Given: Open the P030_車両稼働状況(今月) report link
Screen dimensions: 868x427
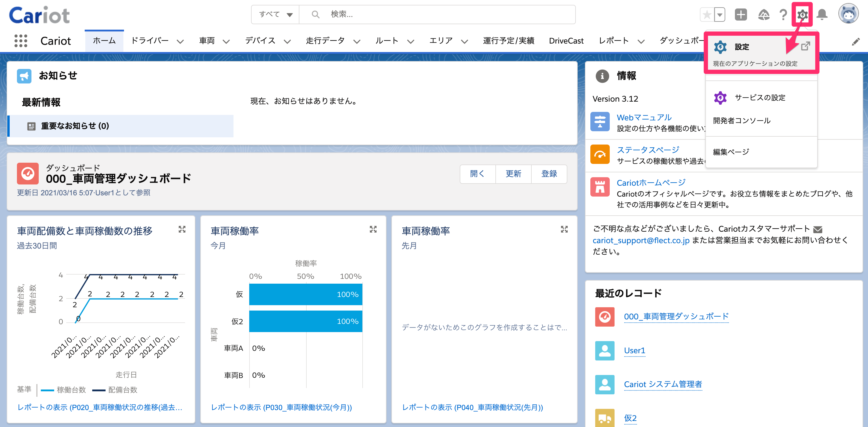Looking at the screenshot, I should coord(281,407).
